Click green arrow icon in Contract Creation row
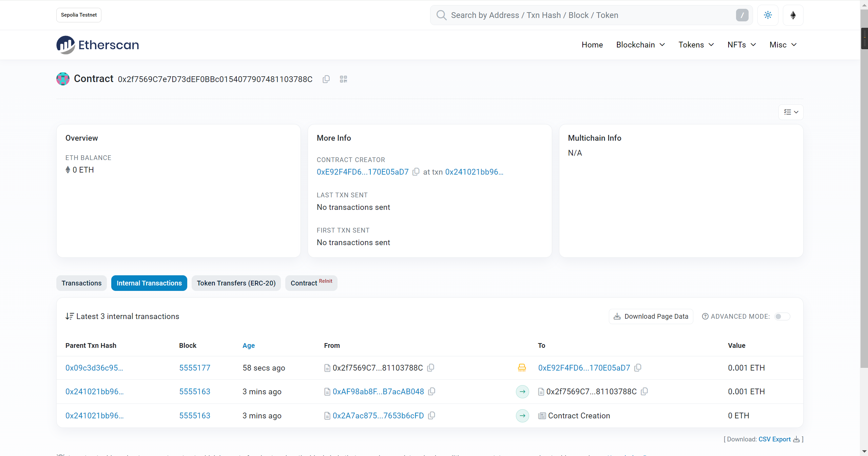The height and width of the screenshot is (456, 868). [x=522, y=416]
